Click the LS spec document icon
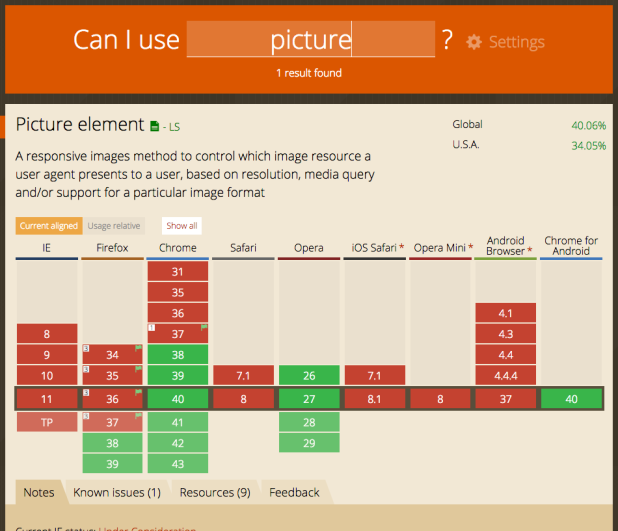This screenshot has width=618, height=531. tap(154, 127)
